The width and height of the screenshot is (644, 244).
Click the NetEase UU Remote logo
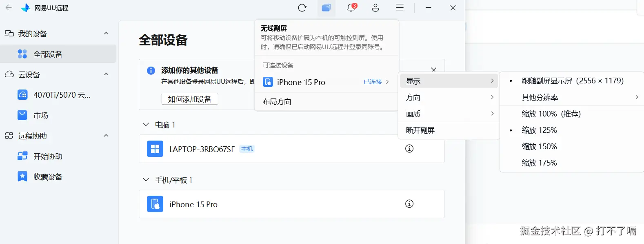click(x=25, y=8)
